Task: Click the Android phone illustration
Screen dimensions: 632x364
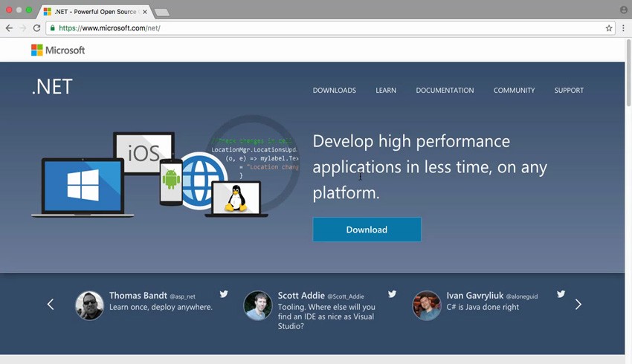Action: pos(171,182)
